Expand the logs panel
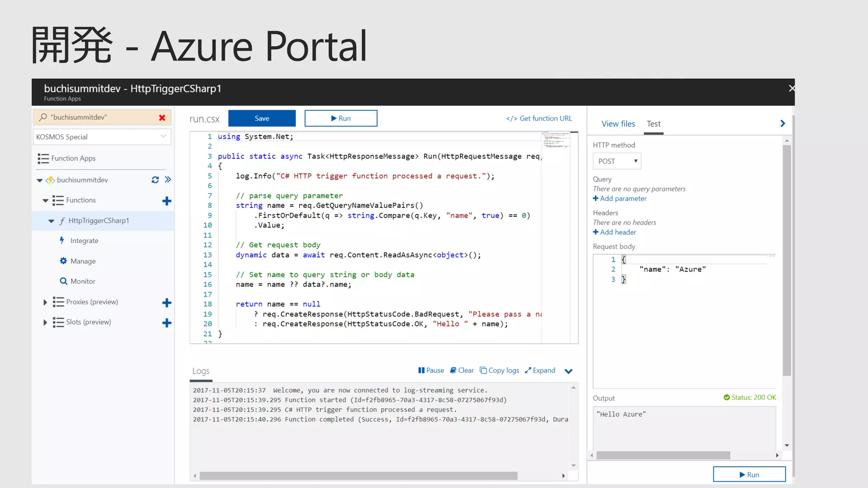This screenshot has width=868, height=488. tap(540, 370)
